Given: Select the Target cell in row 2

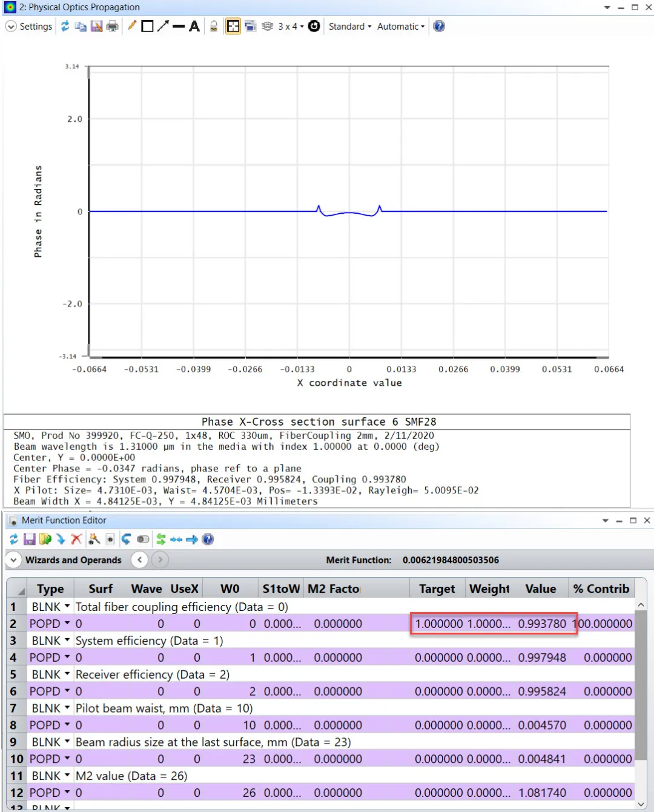Looking at the screenshot, I should pyautogui.click(x=438, y=624).
